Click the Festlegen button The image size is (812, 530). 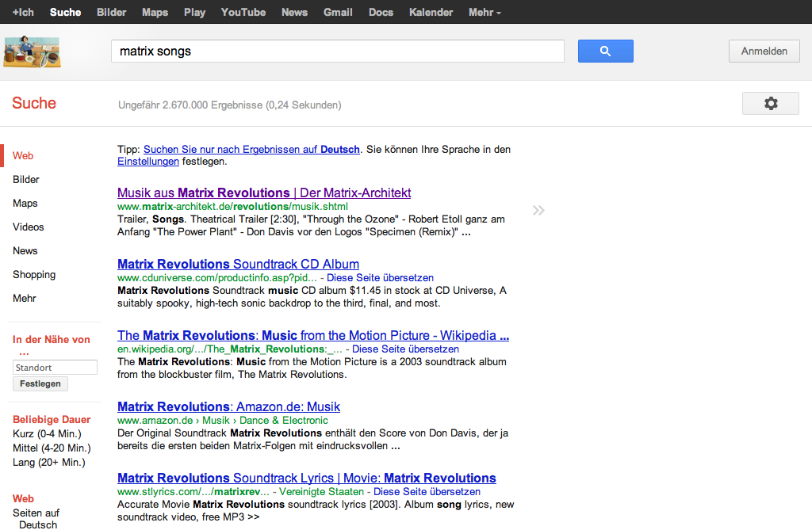pos(40,384)
